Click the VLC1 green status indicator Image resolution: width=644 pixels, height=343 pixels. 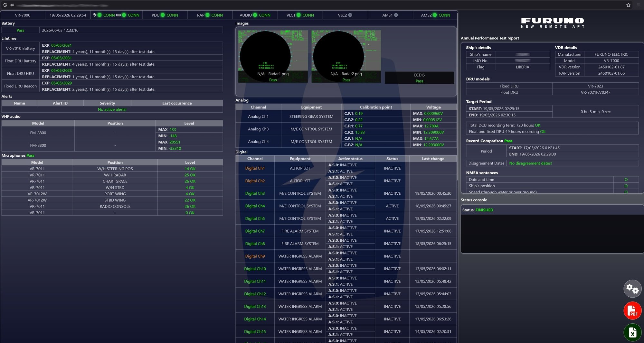[298, 15]
